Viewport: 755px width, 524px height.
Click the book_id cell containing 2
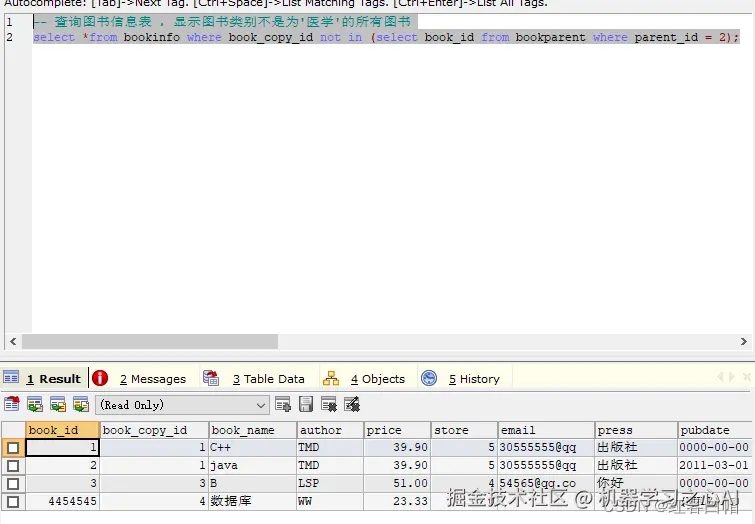(x=62, y=465)
